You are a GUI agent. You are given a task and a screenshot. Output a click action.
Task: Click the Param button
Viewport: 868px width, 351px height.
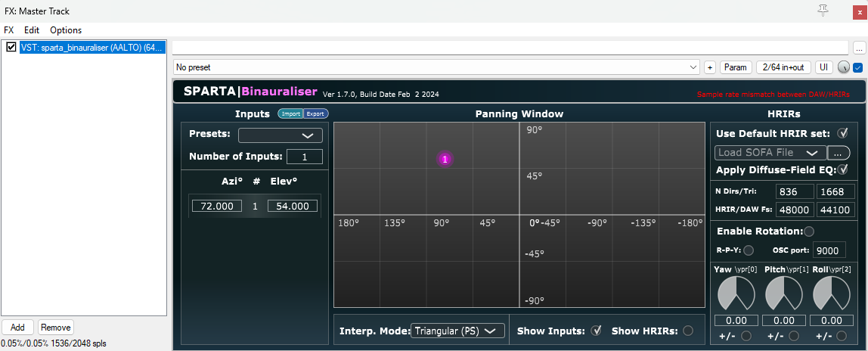736,67
